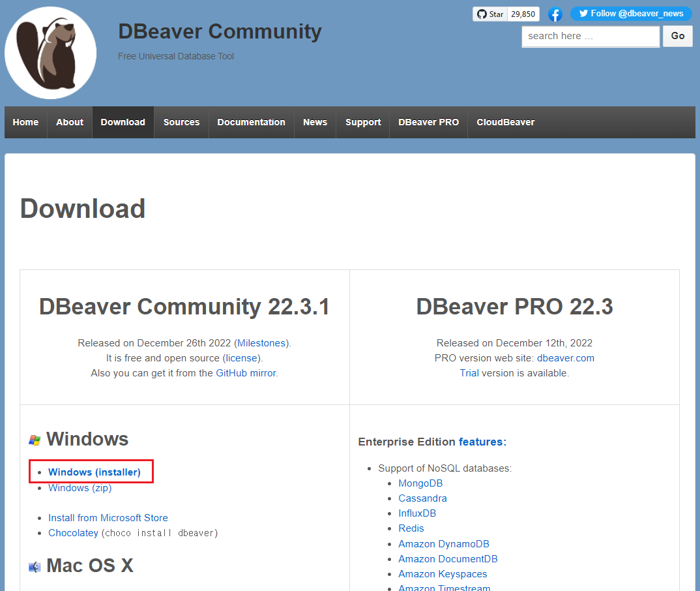Open the Enterprise Edition features link
Viewport: 700px width, 591px height.
pyautogui.click(x=481, y=442)
